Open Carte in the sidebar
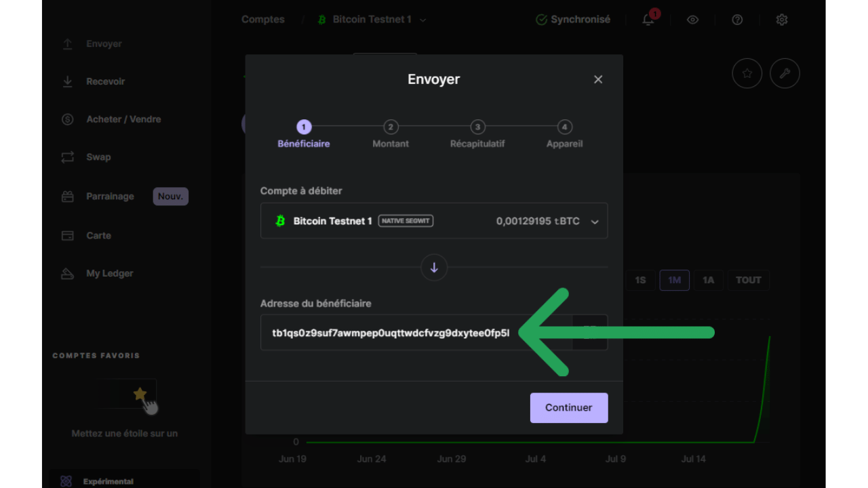The image size is (868, 488). pyautogui.click(x=98, y=236)
